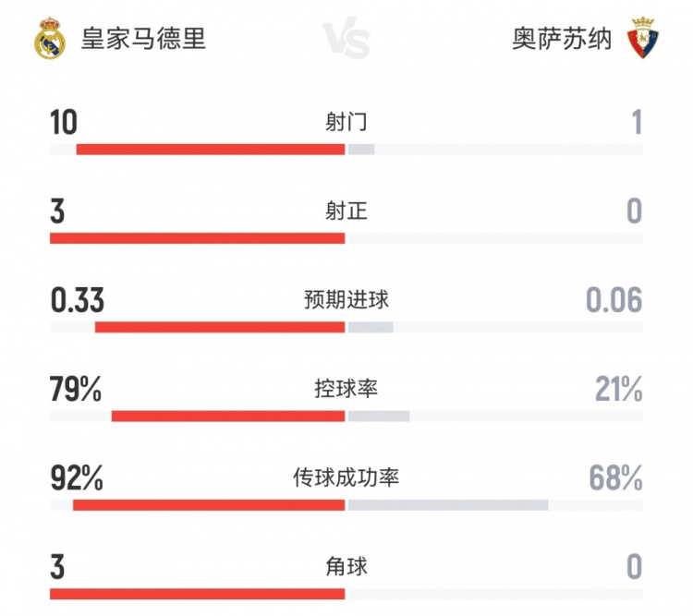Click the 控球率 stat label
This screenshot has width=693, height=616.
[346, 389]
